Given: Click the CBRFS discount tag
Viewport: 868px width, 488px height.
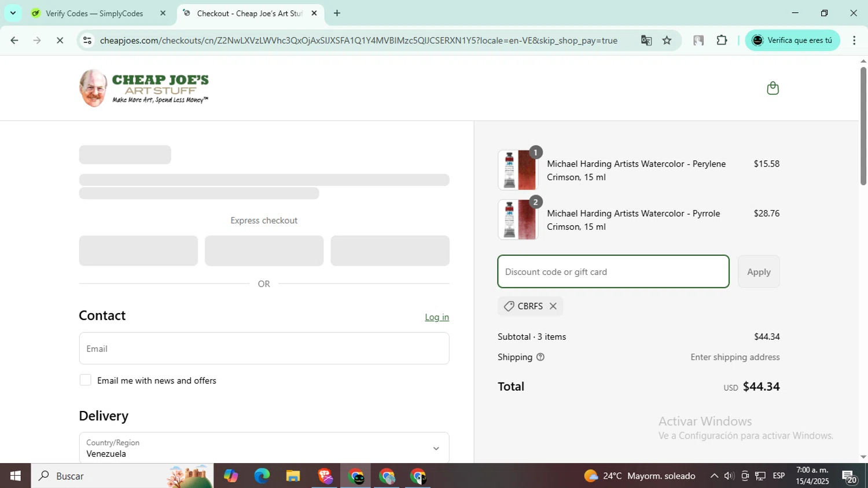Looking at the screenshot, I should 529,306.
